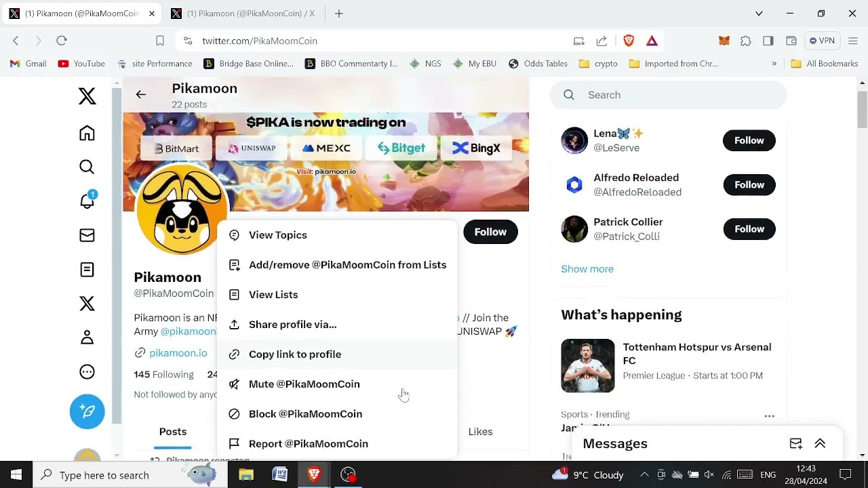Reload the page
The height and width of the screenshot is (488, 868).
click(61, 41)
